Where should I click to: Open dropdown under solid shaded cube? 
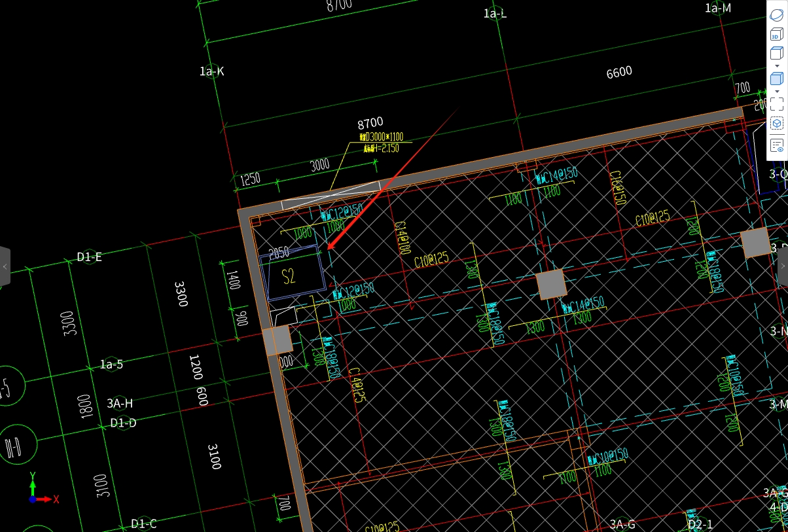tap(777, 91)
